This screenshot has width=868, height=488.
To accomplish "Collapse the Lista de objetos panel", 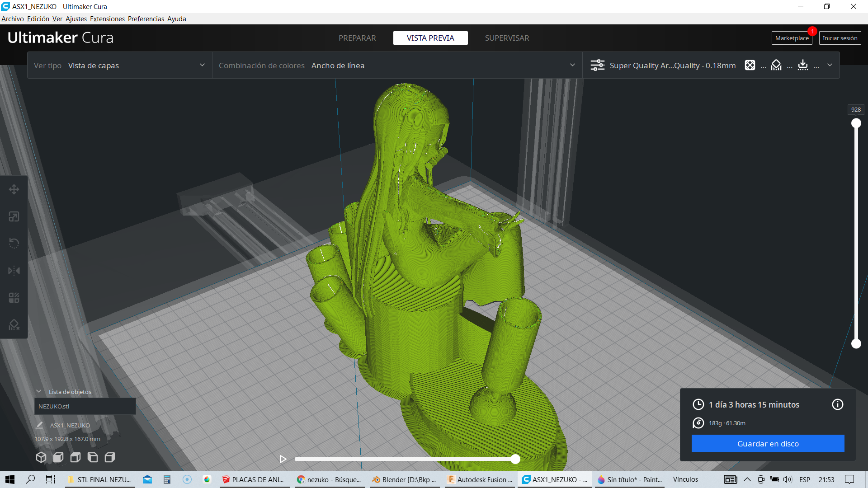I will pyautogui.click(x=39, y=392).
